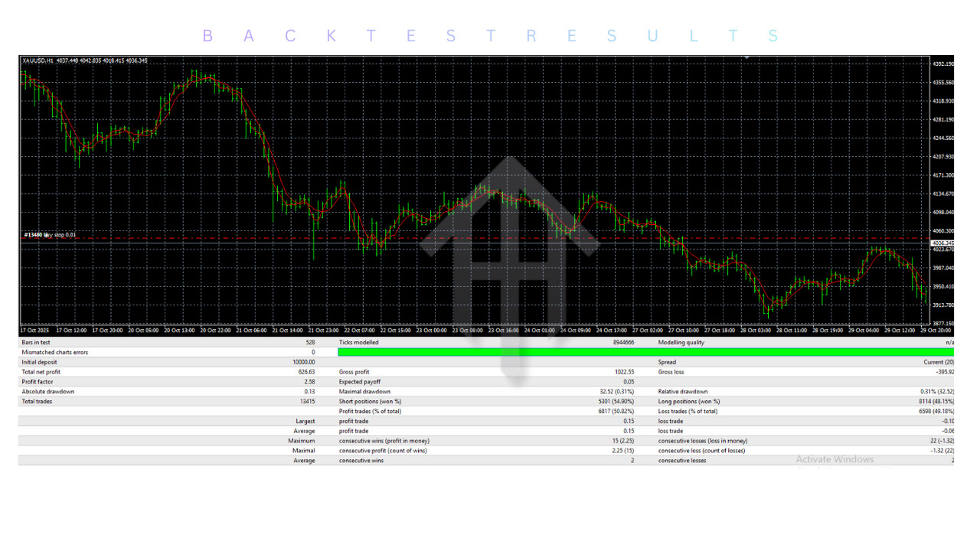Image resolution: width=980 pixels, height=551 pixels.
Task: Click the current price tag 4036.345
Action: (943, 243)
